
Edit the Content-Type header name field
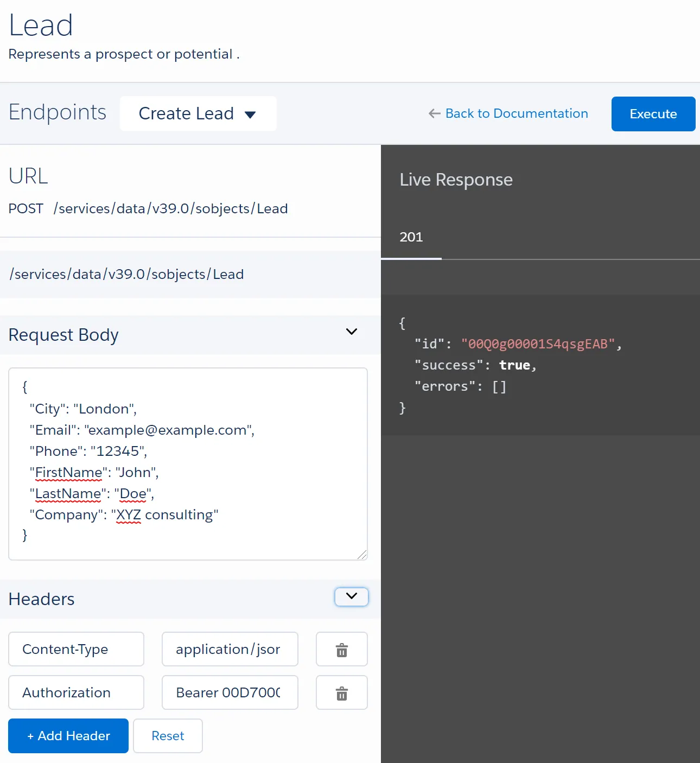(76, 649)
